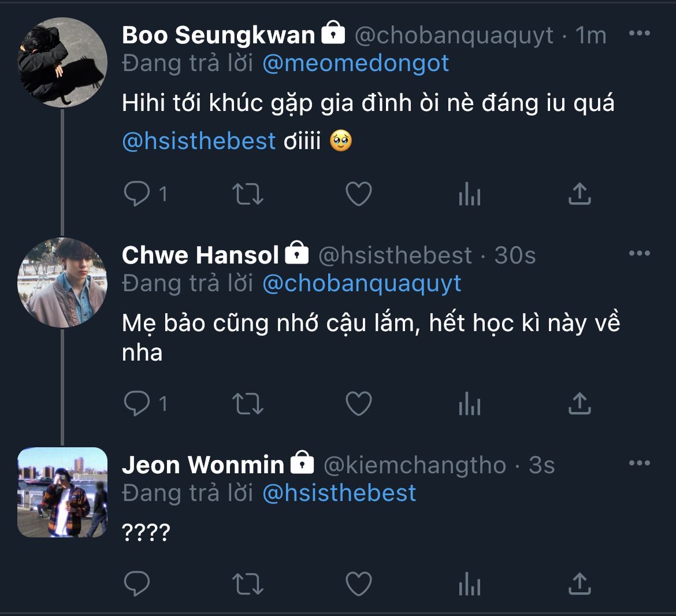Open Jeon Wonmin's profile avatar
The height and width of the screenshot is (616, 676).
pyautogui.click(x=62, y=492)
